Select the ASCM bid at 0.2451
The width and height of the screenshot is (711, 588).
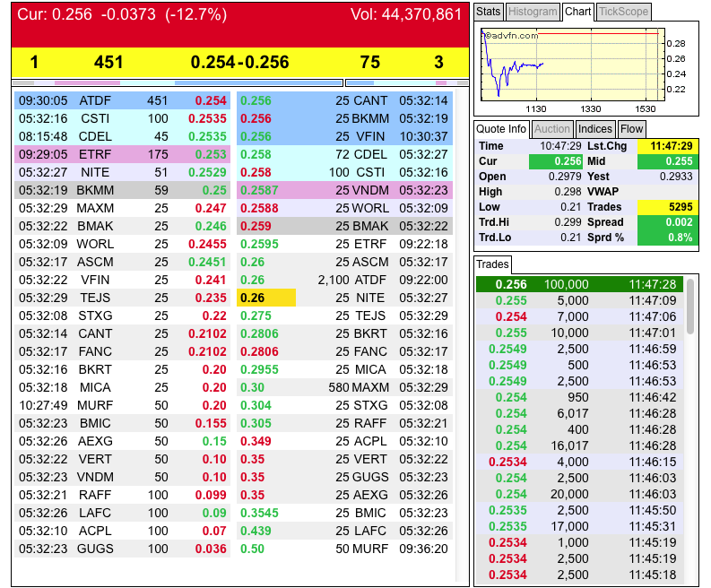pyautogui.click(x=123, y=262)
